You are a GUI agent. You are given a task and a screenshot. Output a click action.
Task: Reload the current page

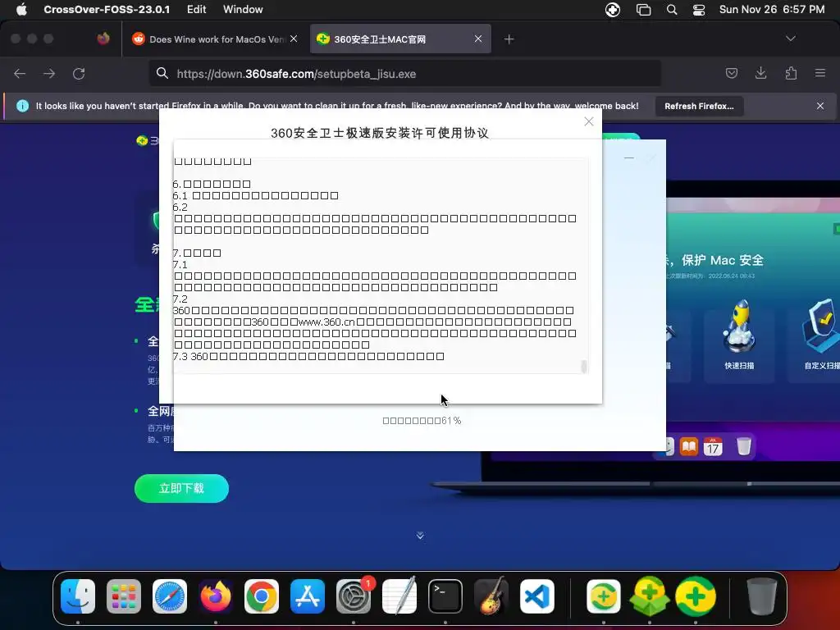79,73
